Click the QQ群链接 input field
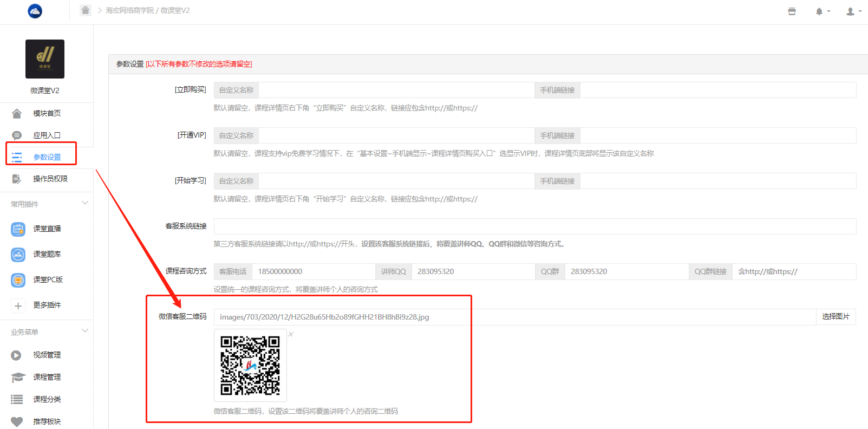Screen dimensions: 868x429 click(x=794, y=271)
